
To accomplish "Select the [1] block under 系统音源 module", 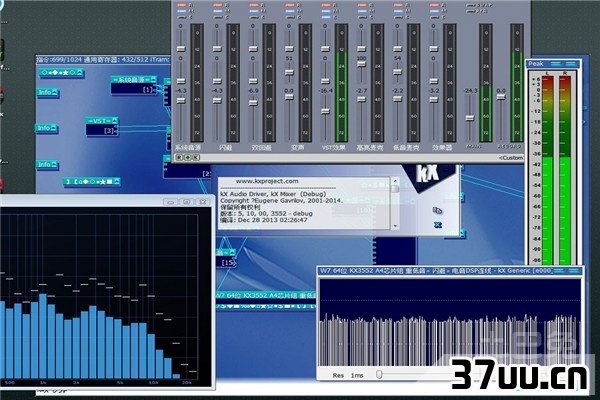I will click(x=134, y=89).
